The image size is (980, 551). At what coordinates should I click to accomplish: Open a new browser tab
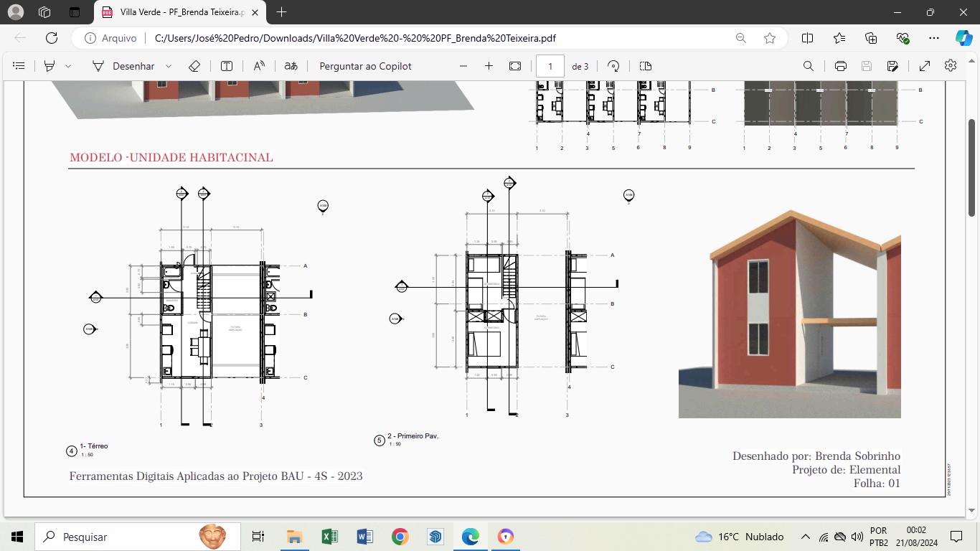(281, 12)
